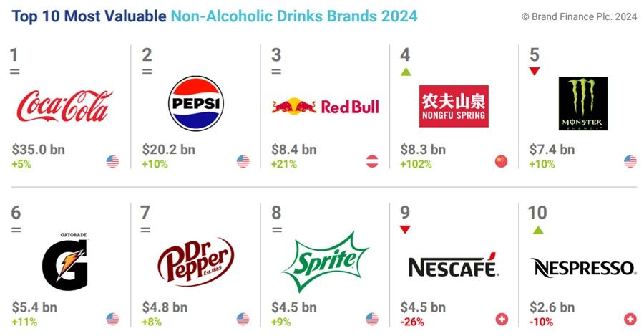Select the Nespresso wordmark
644x336 pixels.
582,268
